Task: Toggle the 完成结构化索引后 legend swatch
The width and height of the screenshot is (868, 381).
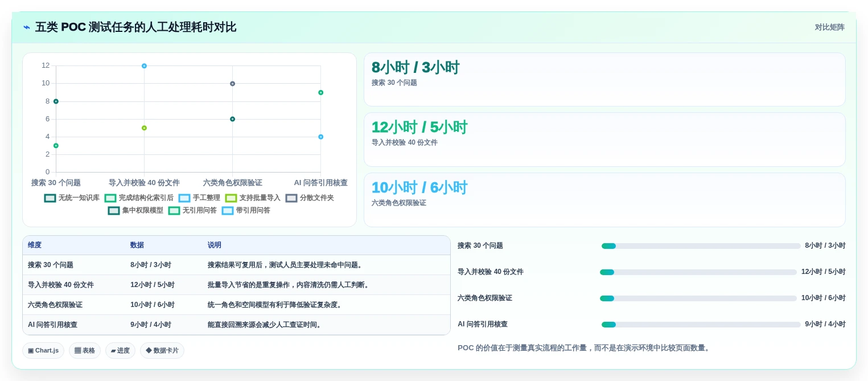Action: [110, 198]
